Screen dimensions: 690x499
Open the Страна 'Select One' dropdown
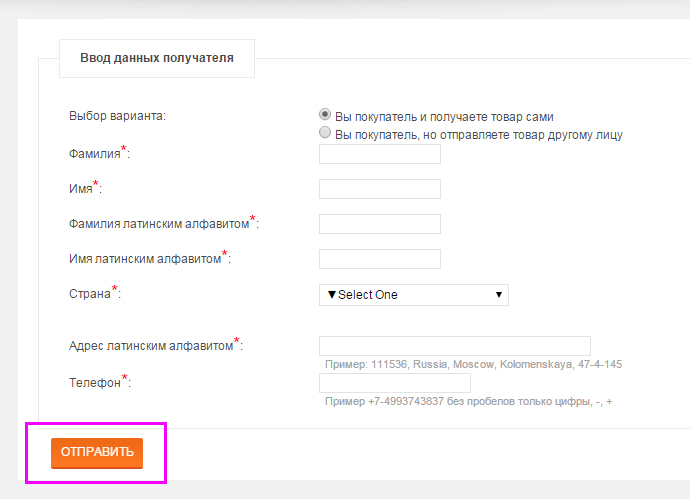point(414,295)
